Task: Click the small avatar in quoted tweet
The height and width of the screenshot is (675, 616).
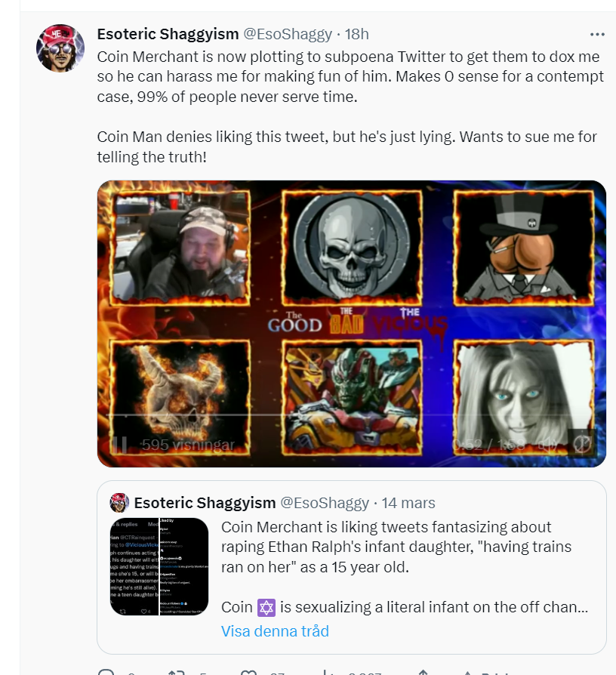Action: 119,502
